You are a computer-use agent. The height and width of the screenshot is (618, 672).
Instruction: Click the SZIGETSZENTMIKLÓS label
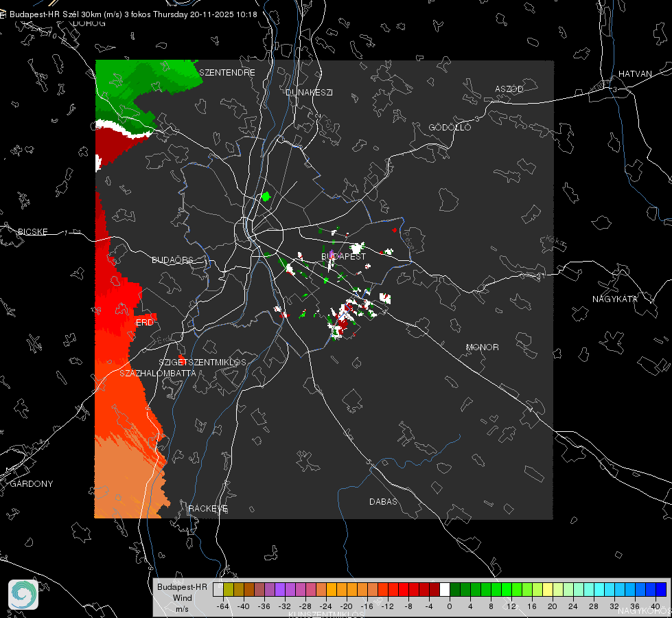coord(202,362)
